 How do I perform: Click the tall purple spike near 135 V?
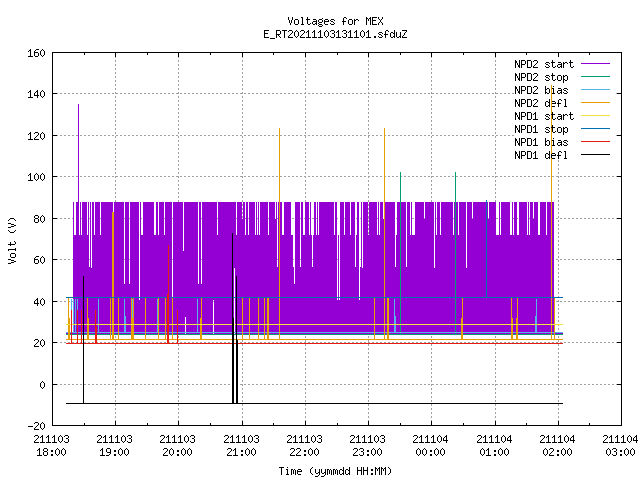click(78, 153)
